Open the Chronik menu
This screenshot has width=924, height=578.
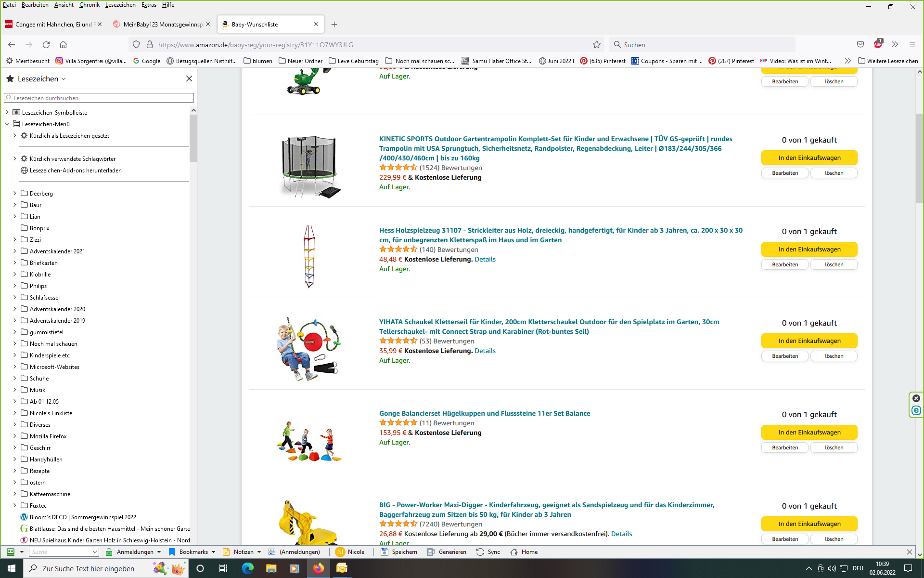click(x=89, y=5)
